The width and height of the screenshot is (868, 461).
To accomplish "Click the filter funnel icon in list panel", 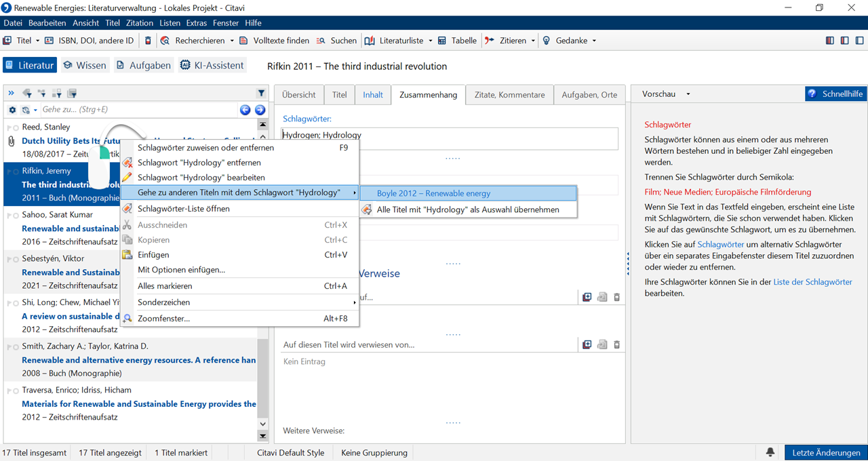I will 261,94.
